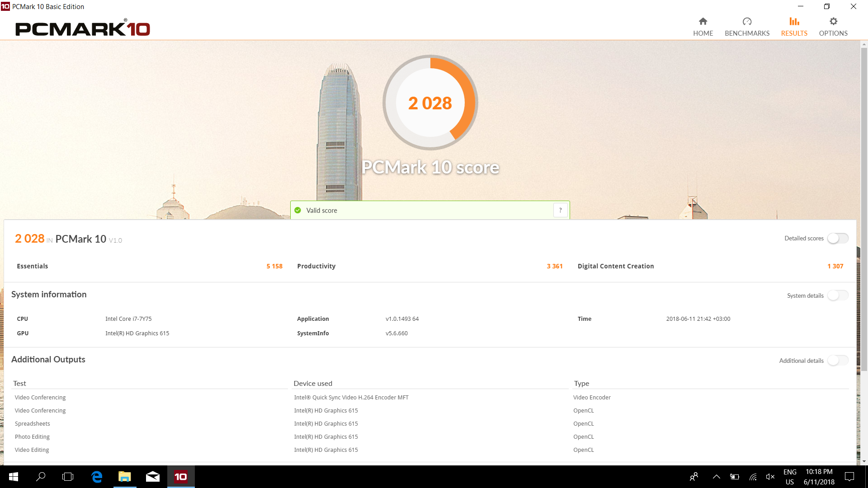Click the Time value 2018-06-11 21:42
868x488 pixels.
pyautogui.click(x=698, y=319)
